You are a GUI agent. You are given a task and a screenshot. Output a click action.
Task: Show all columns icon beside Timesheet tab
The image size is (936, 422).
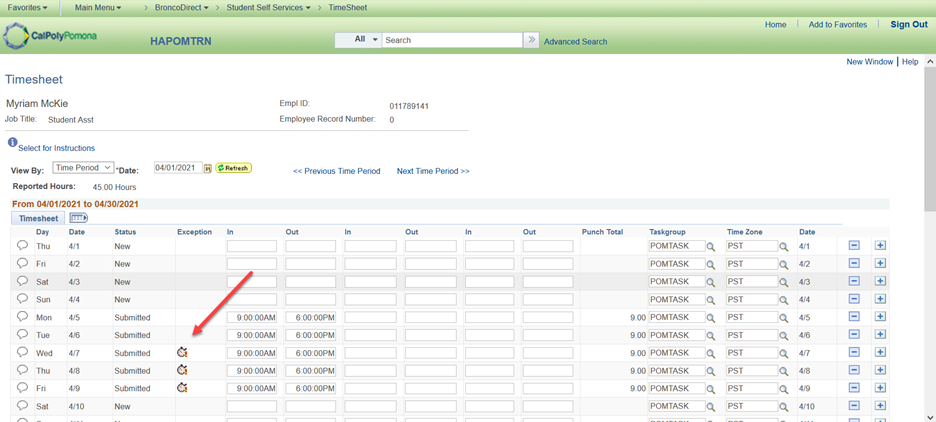[x=78, y=218]
